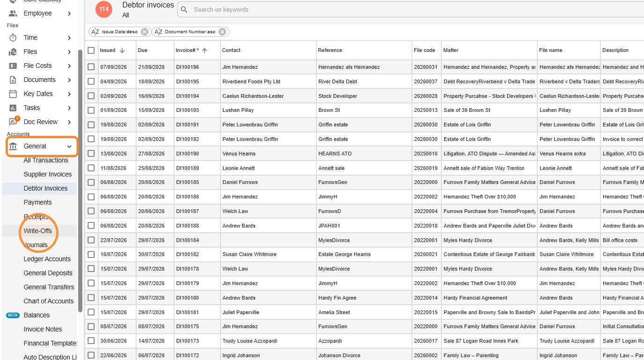Click the Doc Review icon with badge
This screenshot has width=644, height=360.
point(14,122)
